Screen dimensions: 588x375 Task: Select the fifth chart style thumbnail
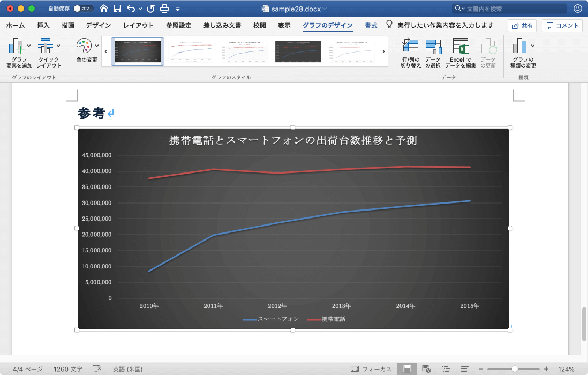click(x=351, y=51)
